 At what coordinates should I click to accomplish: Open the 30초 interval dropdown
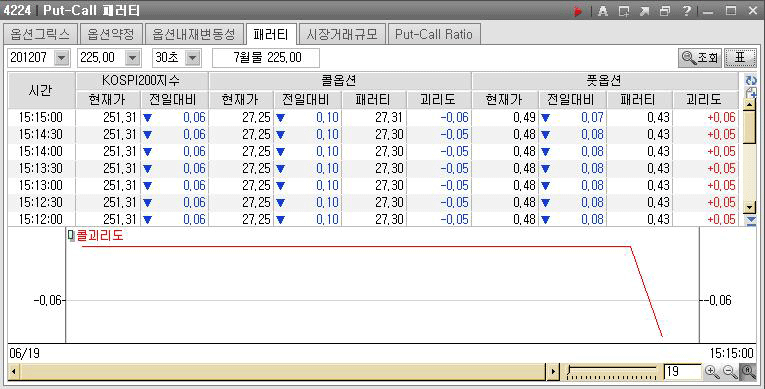(193, 58)
